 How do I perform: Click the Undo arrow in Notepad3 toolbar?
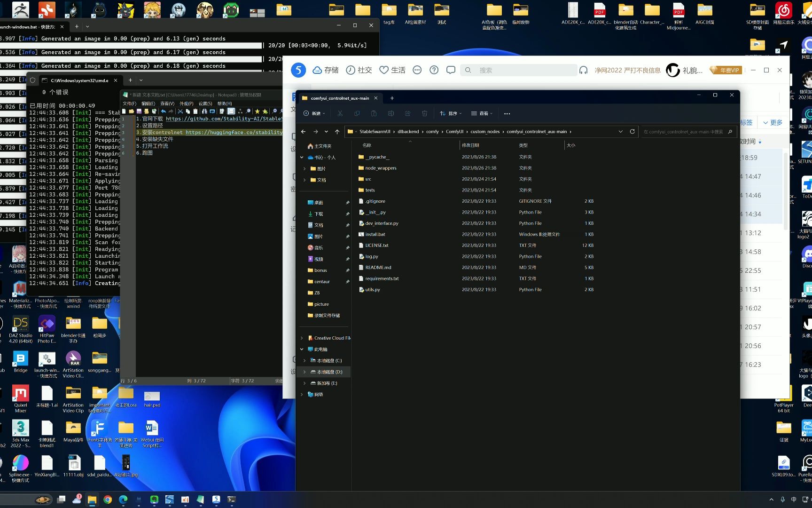coord(163,111)
